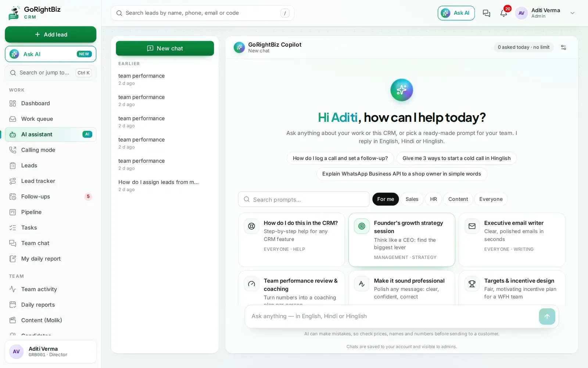This screenshot has height=368, width=588.
Task: Click the send arrow button in chat box
Action: coord(547,316)
